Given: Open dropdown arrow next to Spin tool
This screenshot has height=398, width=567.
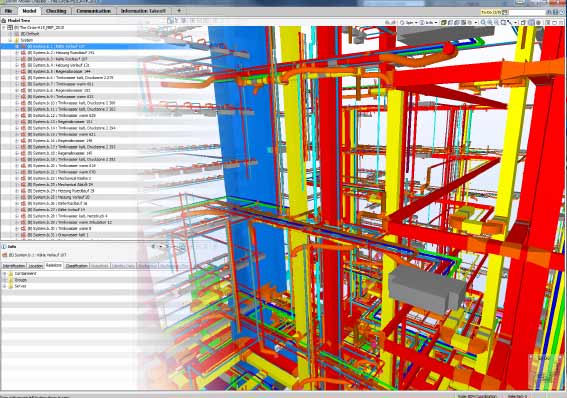Looking at the screenshot, I should [416, 22].
